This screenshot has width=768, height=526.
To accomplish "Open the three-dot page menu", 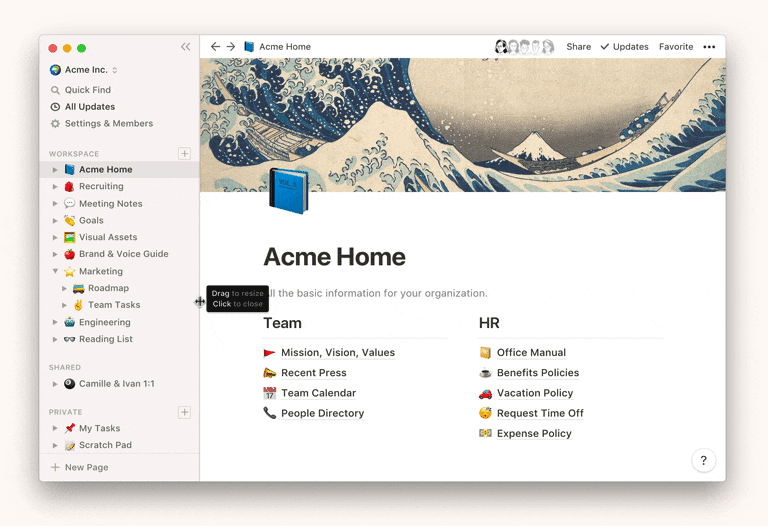I will tap(709, 47).
